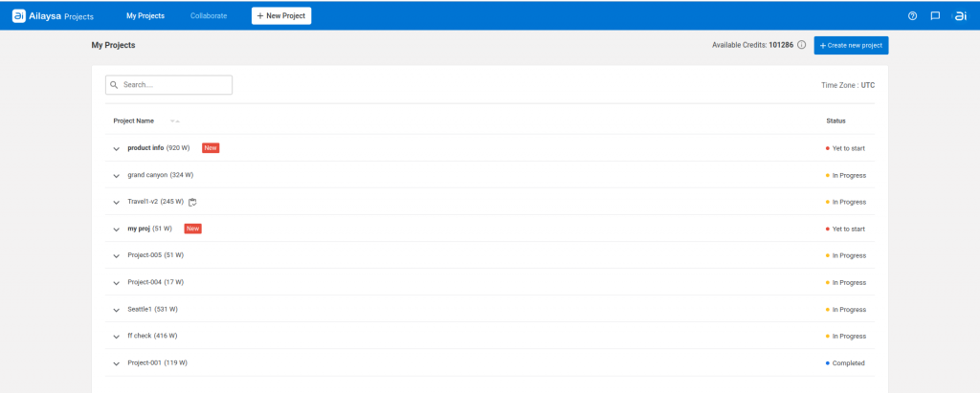Click the New badge beside product info
980x393 pixels.
(211, 148)
